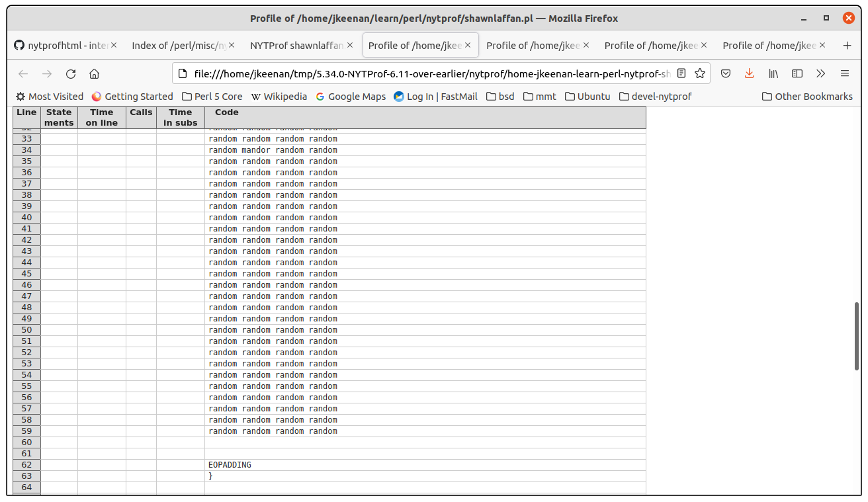Open the Library icon in toolbar
This screenshot has width=868, height=502.
[773, 73]
